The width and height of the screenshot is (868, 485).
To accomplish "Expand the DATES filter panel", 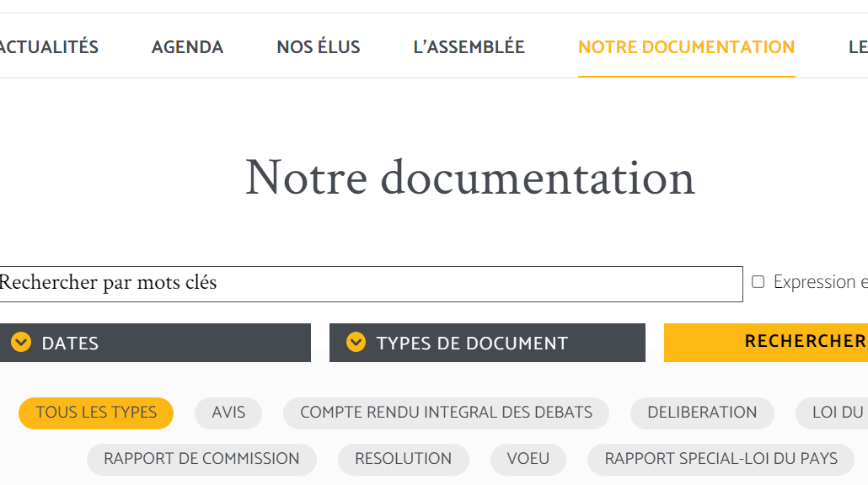I will click(x=155, y=343).
